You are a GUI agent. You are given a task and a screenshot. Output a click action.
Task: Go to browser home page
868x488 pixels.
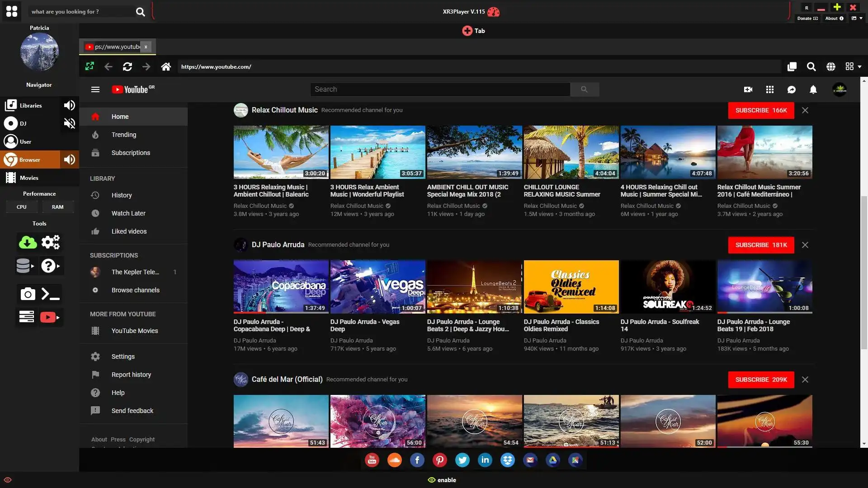pyautogui.click(x=166, y=66)
